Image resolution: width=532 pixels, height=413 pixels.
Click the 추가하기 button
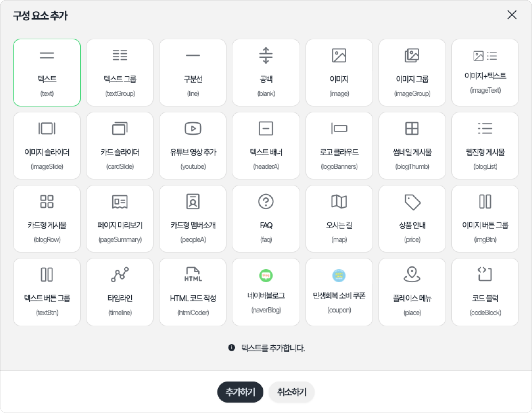click(x=240, y=392)
